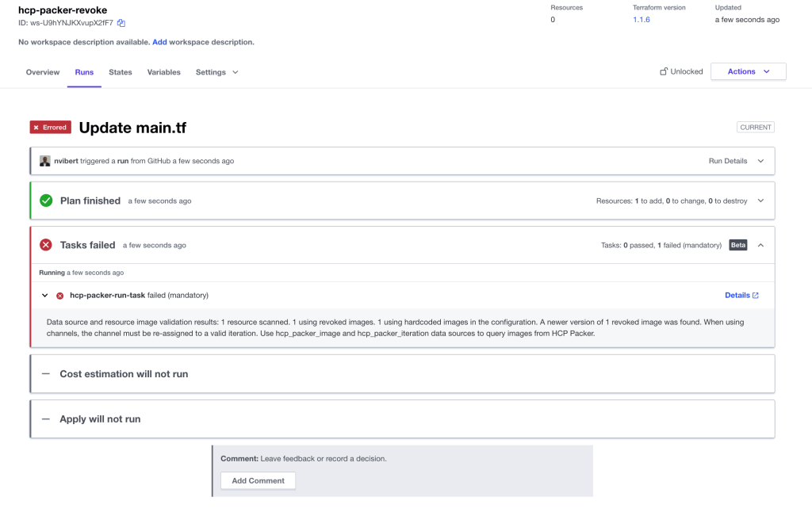812x516 pixels.
Task: Click nvibert's user avatar
Action: (x=45, y=161)
